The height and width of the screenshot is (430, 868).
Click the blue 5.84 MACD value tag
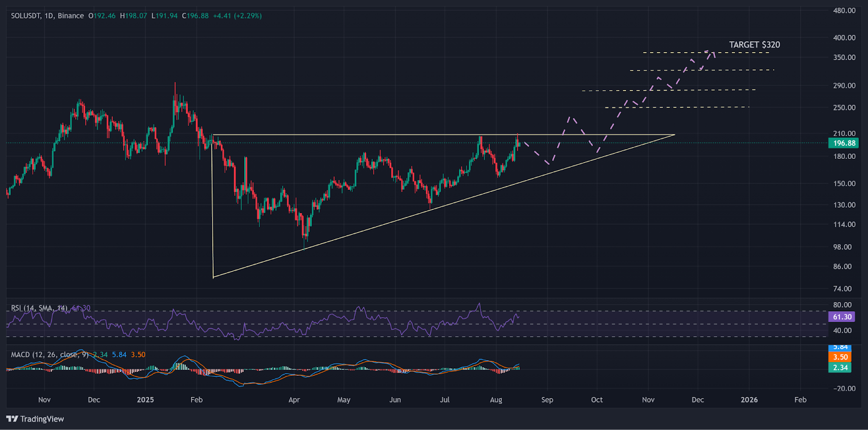(x=840, y=348)
